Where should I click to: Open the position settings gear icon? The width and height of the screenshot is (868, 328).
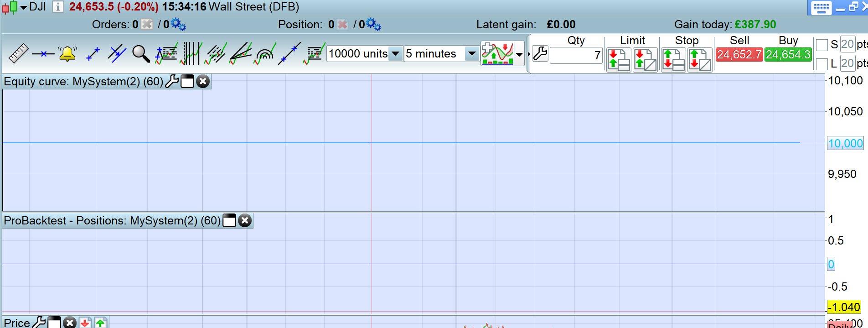pos(373,24)
